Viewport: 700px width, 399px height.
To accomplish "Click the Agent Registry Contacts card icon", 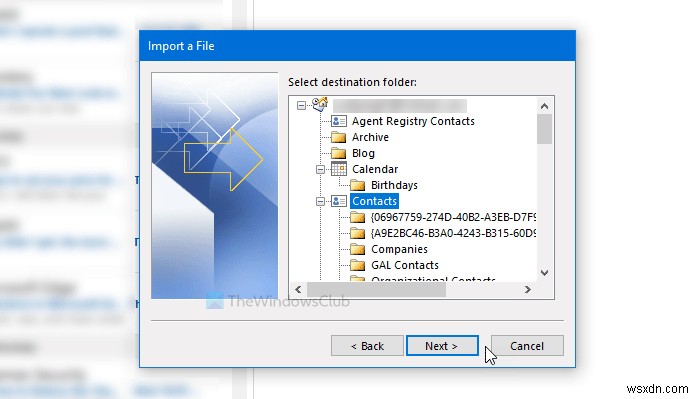I will tap(339, 121).
